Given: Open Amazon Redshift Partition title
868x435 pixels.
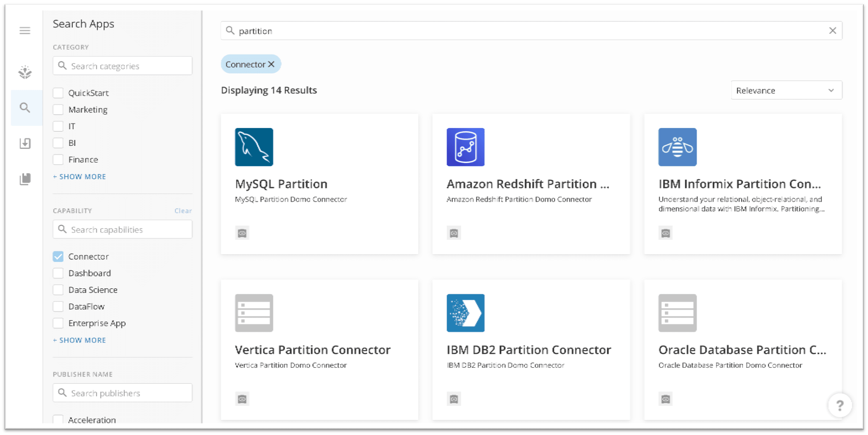Looking at the screenshot, I should tap(528, 184).
